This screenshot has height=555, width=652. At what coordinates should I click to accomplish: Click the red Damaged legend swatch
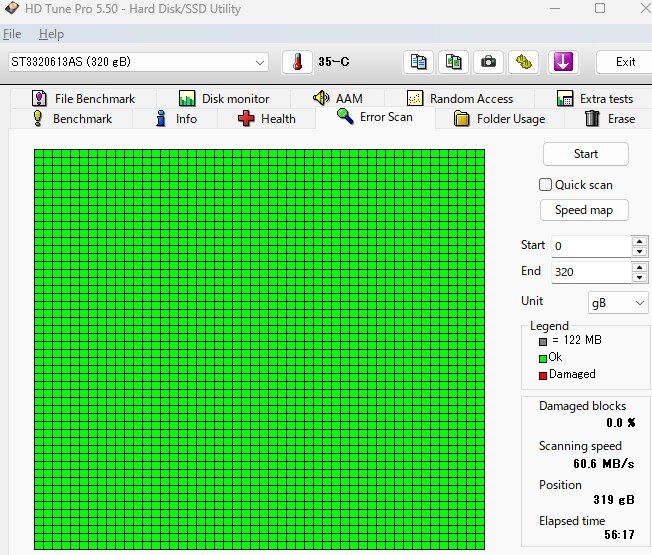click(x=543, y=375)
